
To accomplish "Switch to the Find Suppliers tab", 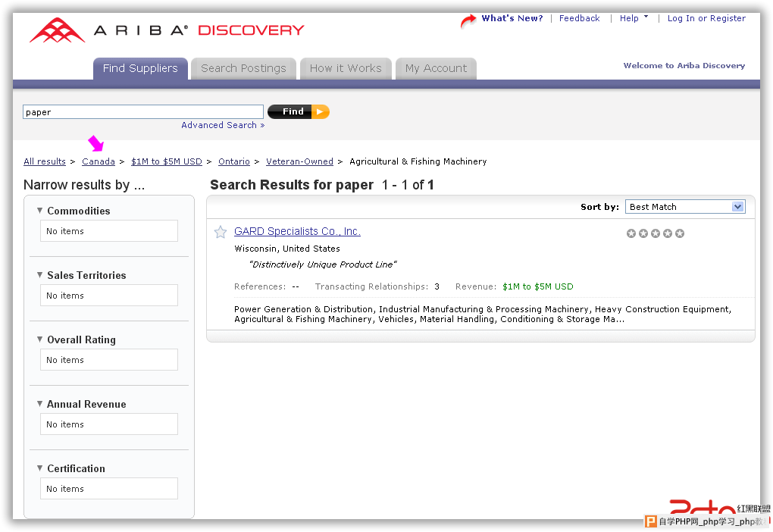I will (x=140, y=68).
